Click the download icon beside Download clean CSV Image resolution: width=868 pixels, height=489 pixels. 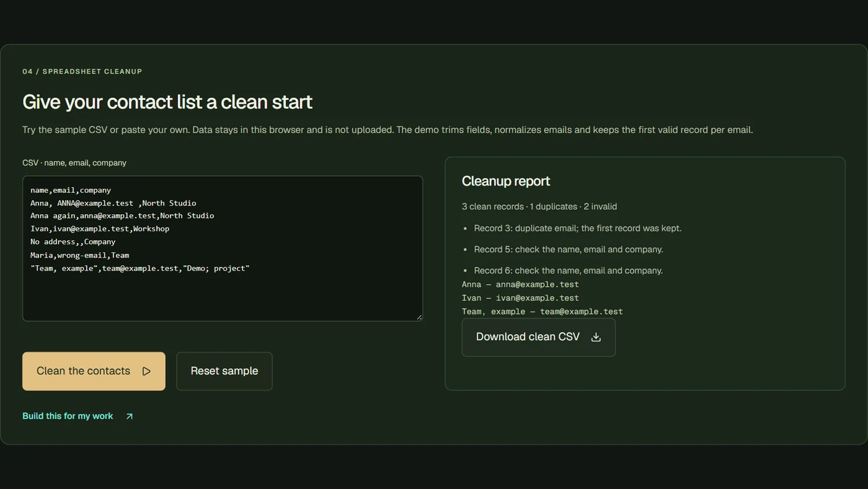click(596, 337)
